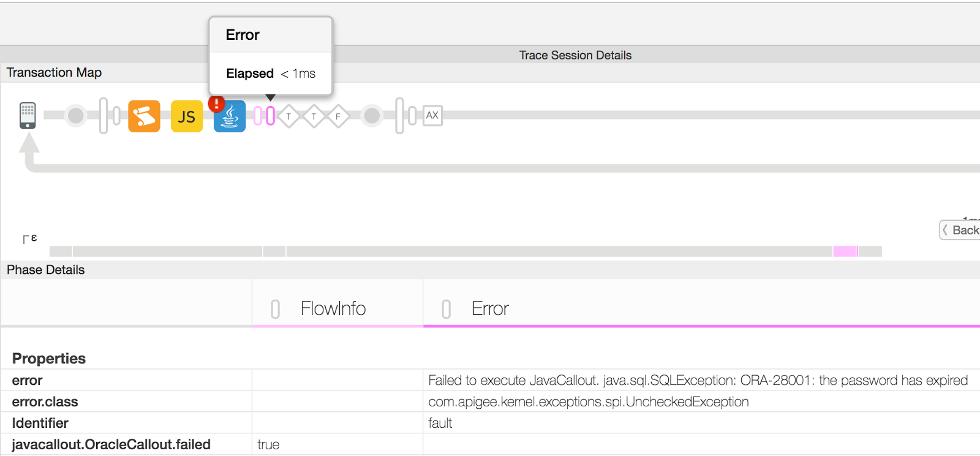Screen dimensions: 980x456
Task: Click the ORA-28001 error message text
Action: pos(698,380)
